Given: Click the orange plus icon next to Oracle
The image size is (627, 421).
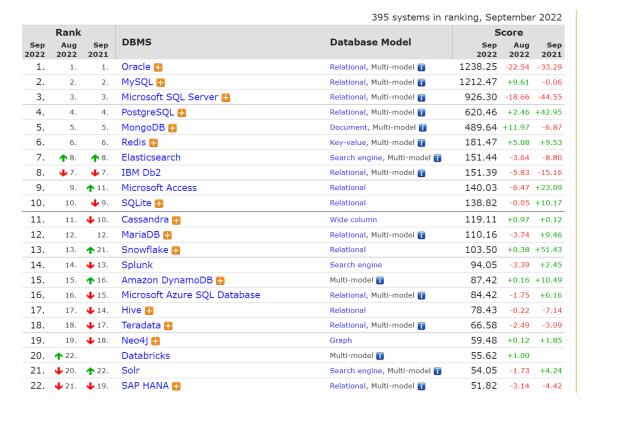Looking at the screenshot, I should pos(158,67).
